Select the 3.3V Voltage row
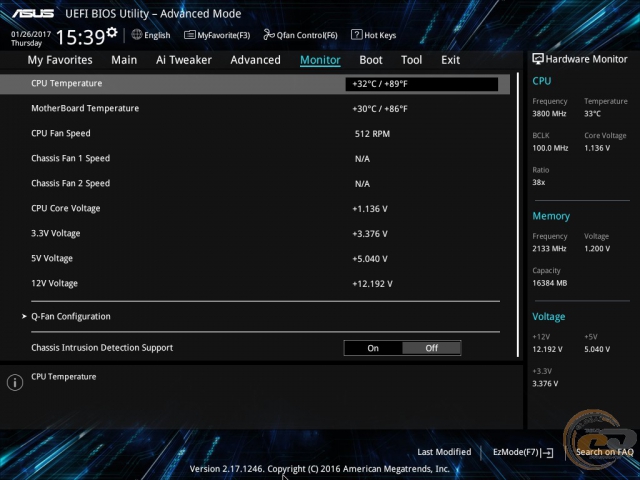640x480 pixels. [x=255, y=233]
